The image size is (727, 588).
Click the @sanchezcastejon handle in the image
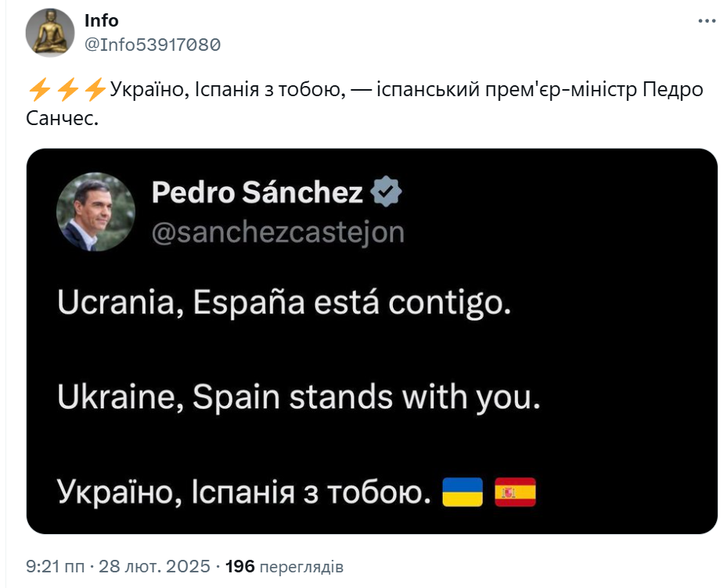pyautogui.click(x=278, y=232)
